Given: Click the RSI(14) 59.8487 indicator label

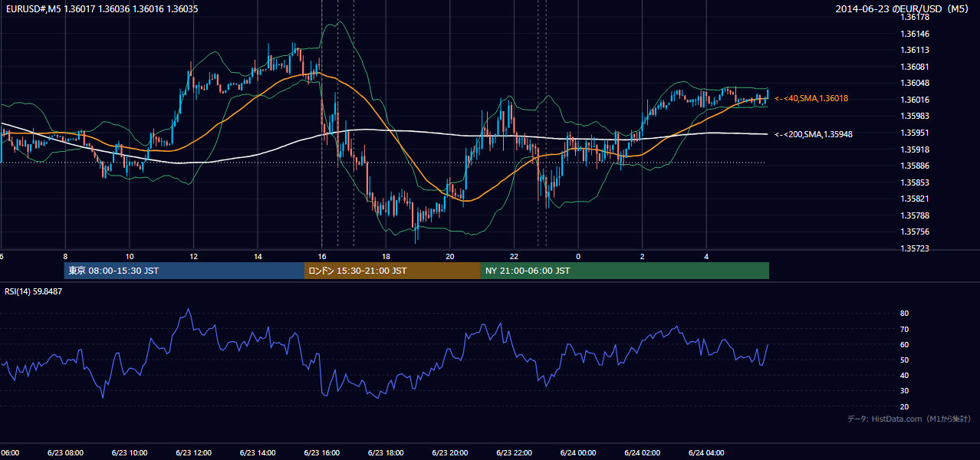Looking at the screenshot, I should (x=34, y=291).
